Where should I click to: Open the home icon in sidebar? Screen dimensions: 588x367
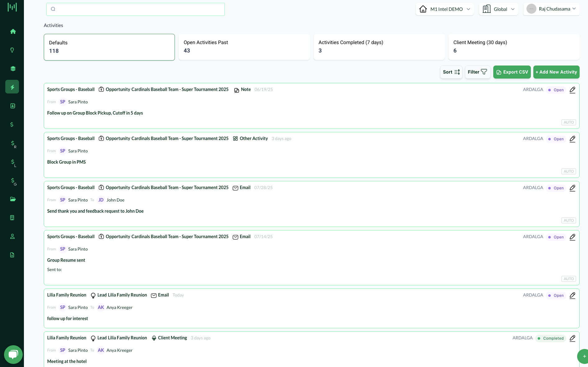[x=13, y=31]
